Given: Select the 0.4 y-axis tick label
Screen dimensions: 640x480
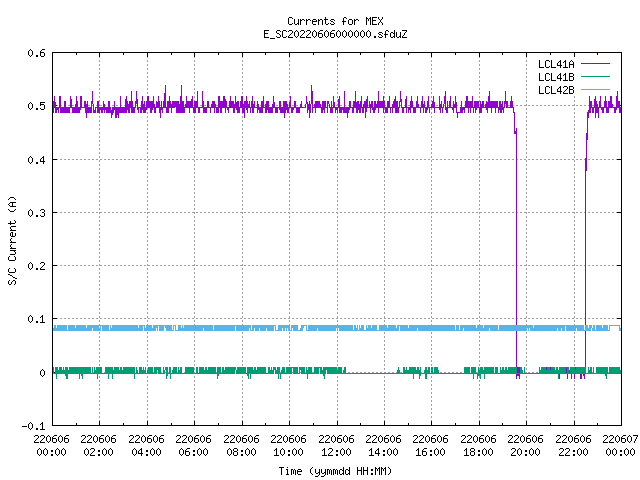Looking at the screenshot, I should 36,160.
